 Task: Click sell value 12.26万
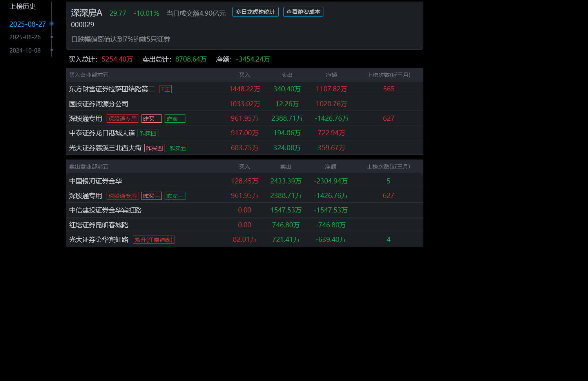pos(287,104)
